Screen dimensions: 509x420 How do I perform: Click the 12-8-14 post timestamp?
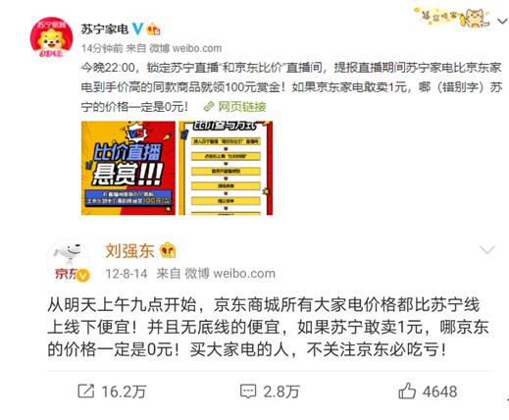click(x=127, y=273)
